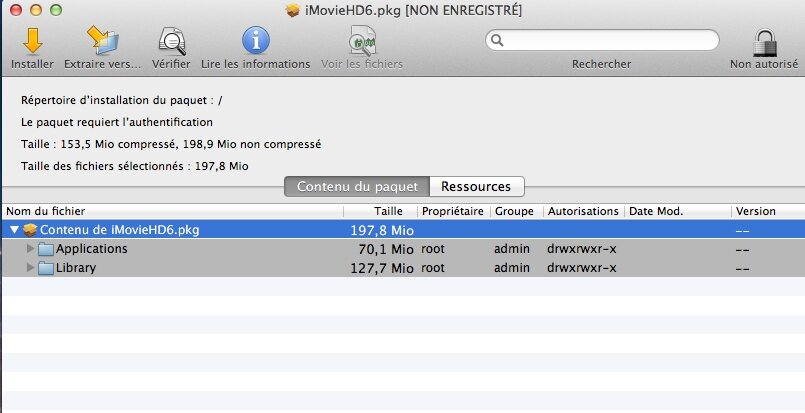The height and width of the screenshot is (413, 805).
Task: Switch to Contenu du paquet tab
Action: point(357,186)
